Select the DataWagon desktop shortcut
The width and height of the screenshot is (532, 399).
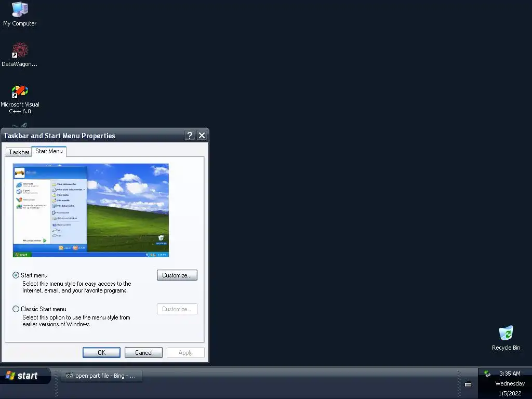pyautogui.click(x=20, y=54)
